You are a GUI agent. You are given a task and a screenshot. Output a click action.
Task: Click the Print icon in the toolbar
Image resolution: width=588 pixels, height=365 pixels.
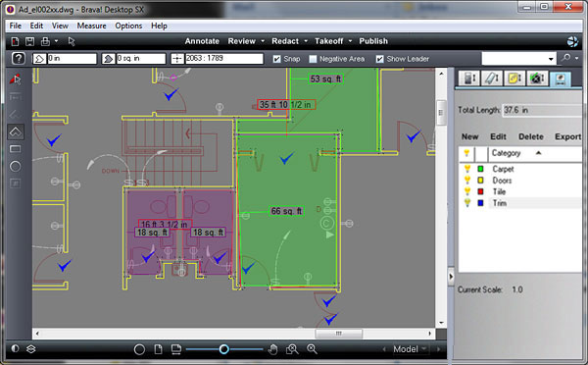pyautogui.click(x=45, y=41)
